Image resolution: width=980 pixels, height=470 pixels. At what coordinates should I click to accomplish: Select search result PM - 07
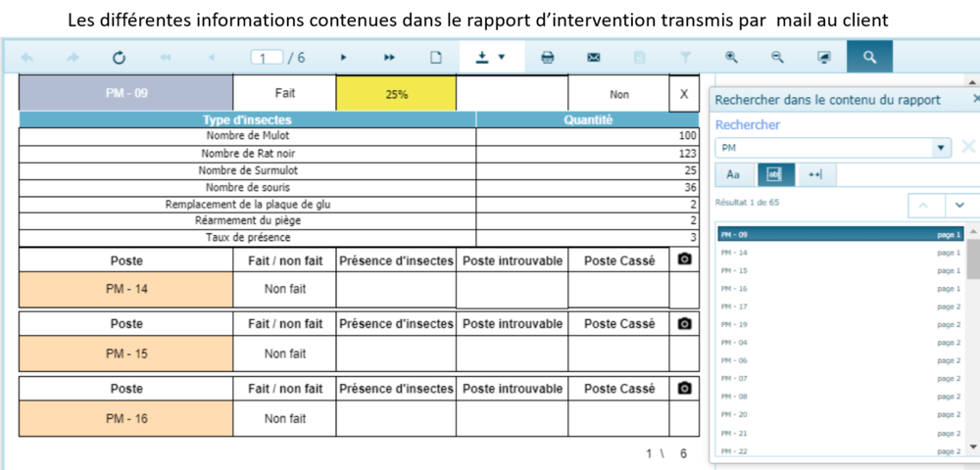[841, 379]
